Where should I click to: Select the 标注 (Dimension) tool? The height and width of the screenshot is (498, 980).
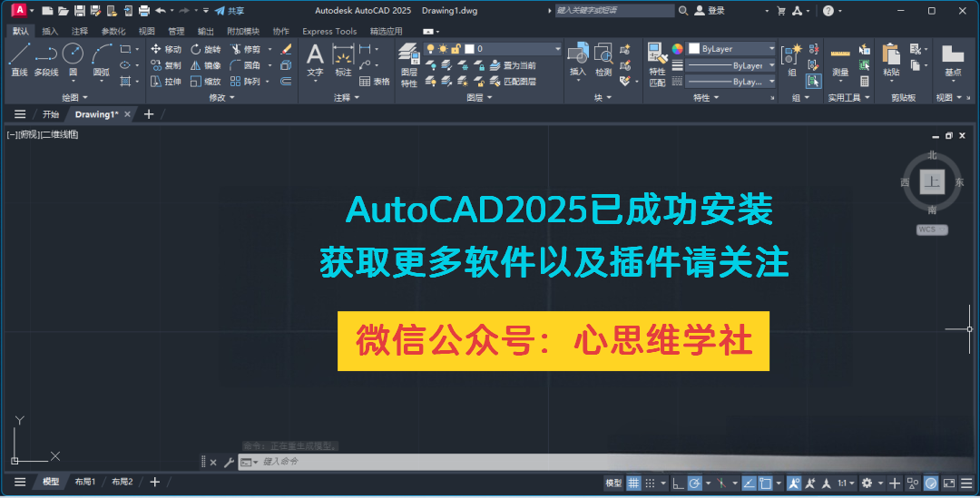click(343, 61)
